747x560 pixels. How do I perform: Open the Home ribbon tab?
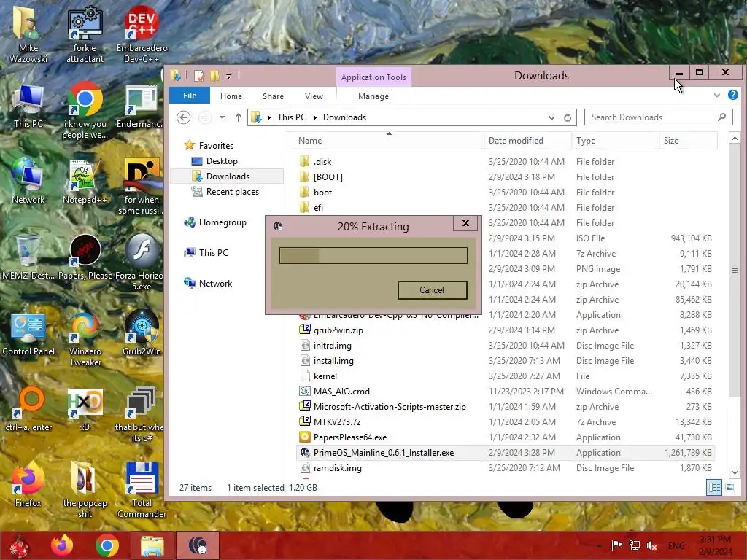click(x=231, y=96)
